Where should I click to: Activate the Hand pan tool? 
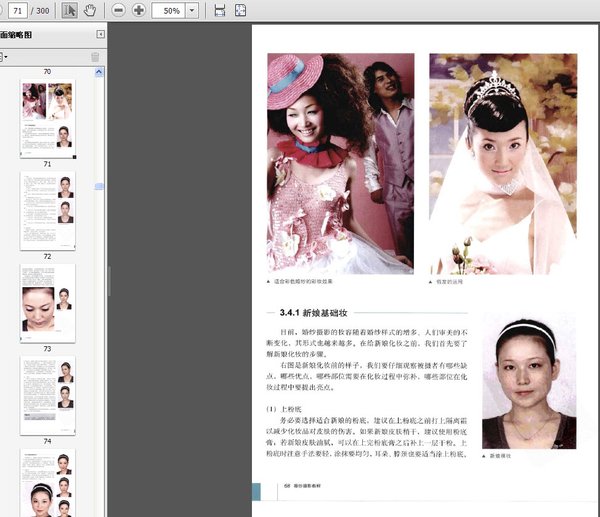[x=89, y=10]
